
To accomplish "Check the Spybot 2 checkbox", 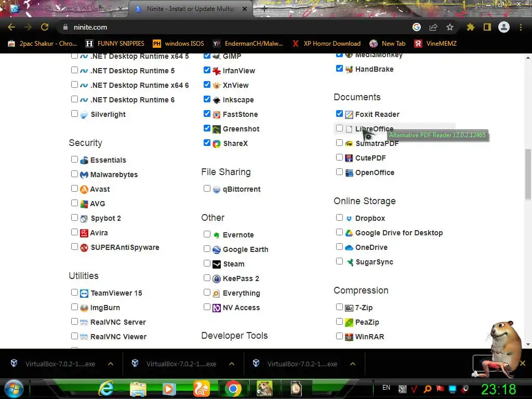I will point(75,218).
